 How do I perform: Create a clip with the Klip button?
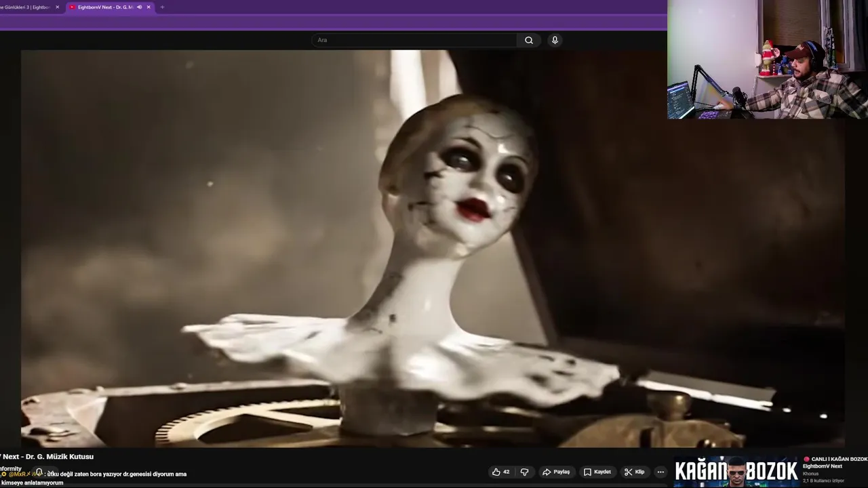pyautogui.click(x=635, y=472)
